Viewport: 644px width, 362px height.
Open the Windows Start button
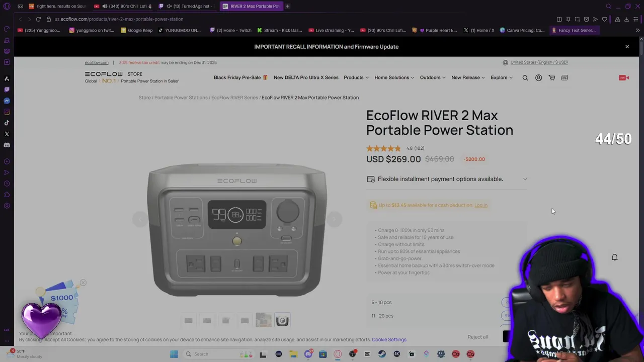click(x=174, y=354)
